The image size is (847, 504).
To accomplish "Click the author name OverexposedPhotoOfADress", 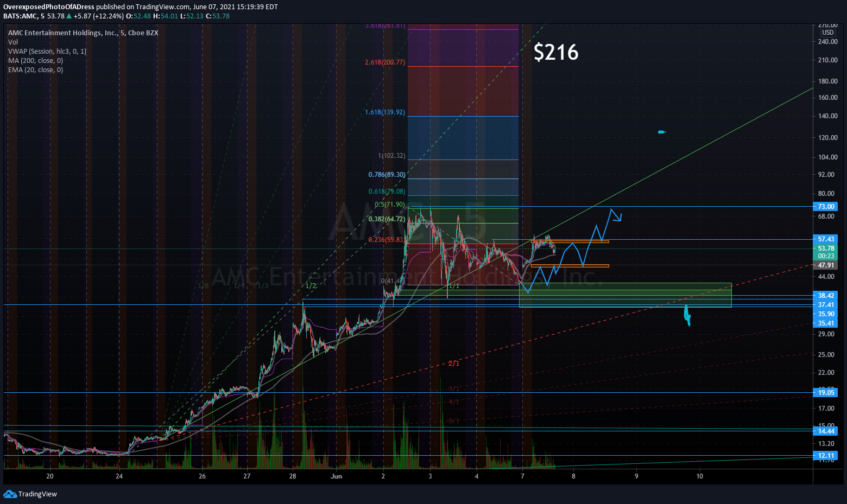I will coord(49,7).
